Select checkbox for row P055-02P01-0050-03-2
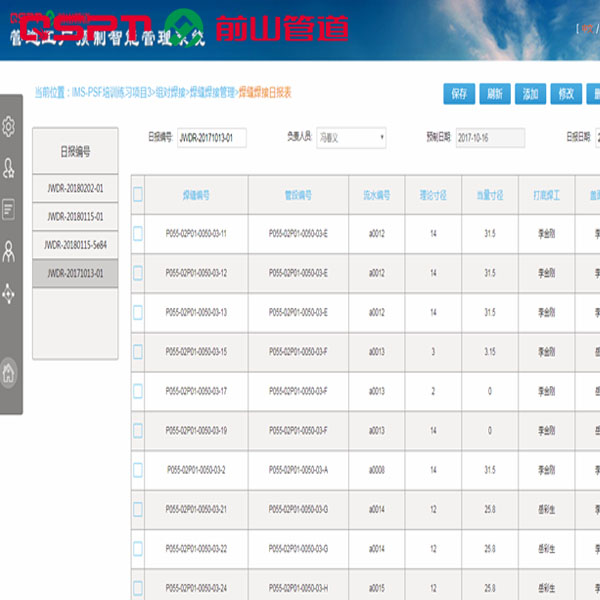The image size is (600, 600). point(138,469)
